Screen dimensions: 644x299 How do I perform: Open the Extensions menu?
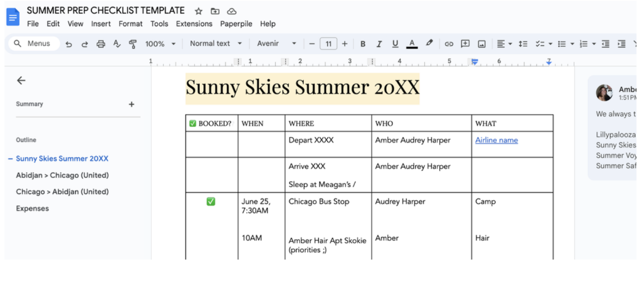[x=194, y=24]
